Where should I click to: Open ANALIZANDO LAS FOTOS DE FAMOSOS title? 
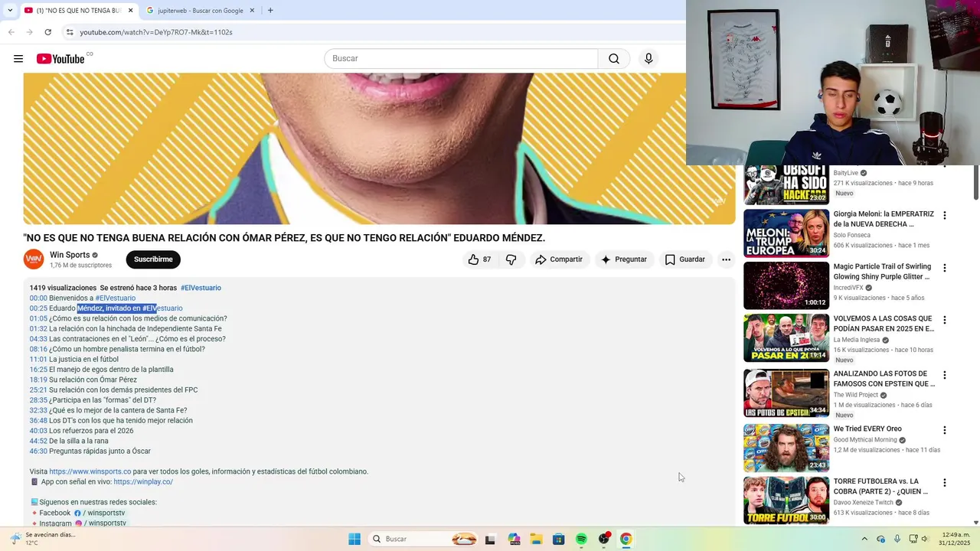point(884,379)
